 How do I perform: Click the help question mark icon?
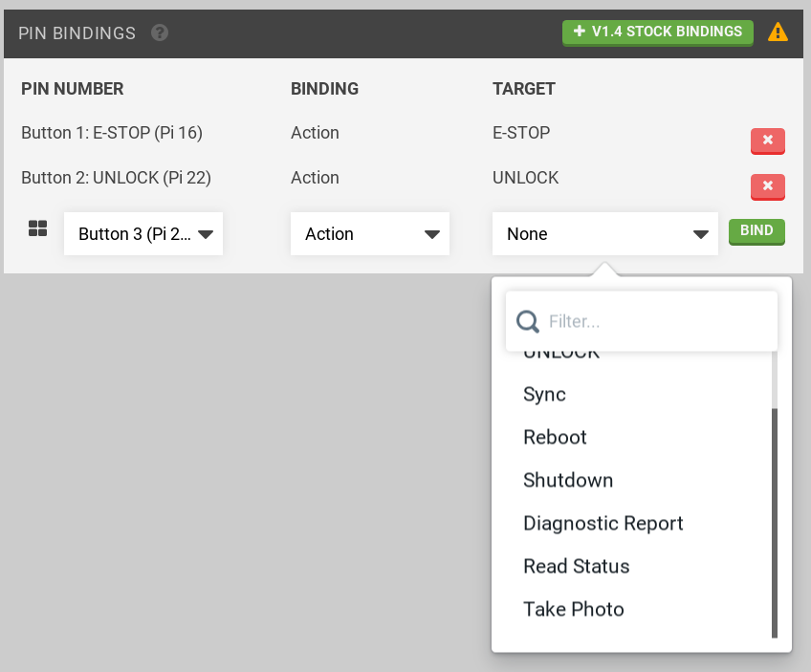pos(160,33)
